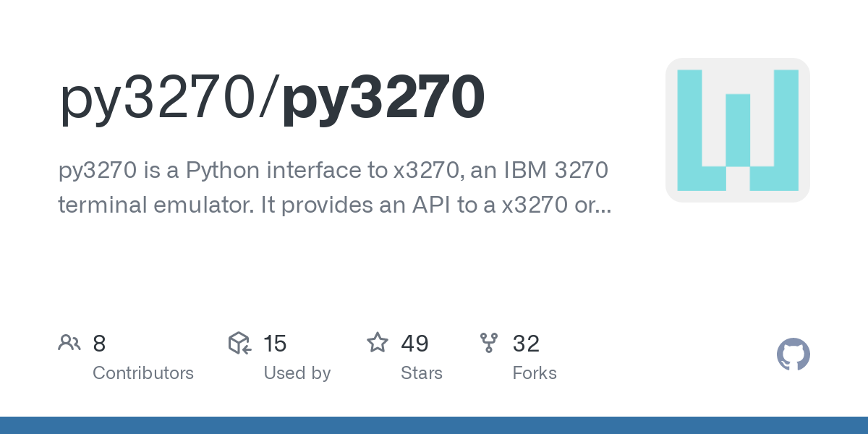Screen dimensions: 868x434
Task: Click the Contributors label
Action: (143, 373)
